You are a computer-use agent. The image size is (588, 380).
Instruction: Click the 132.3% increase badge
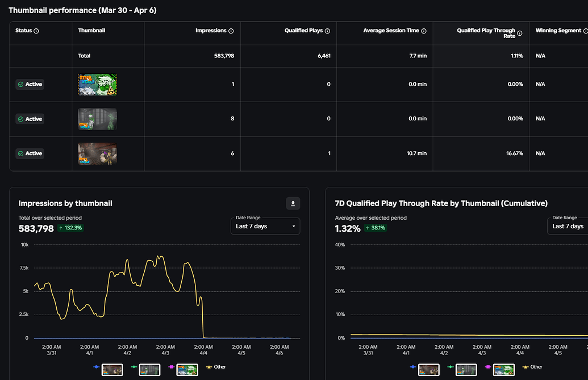70,228
